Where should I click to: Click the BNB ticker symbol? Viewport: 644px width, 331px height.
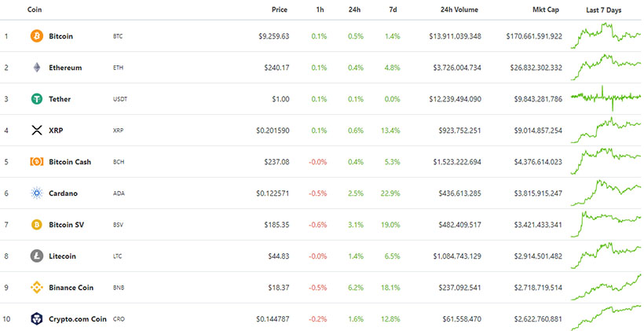click(x=119, y=288)
